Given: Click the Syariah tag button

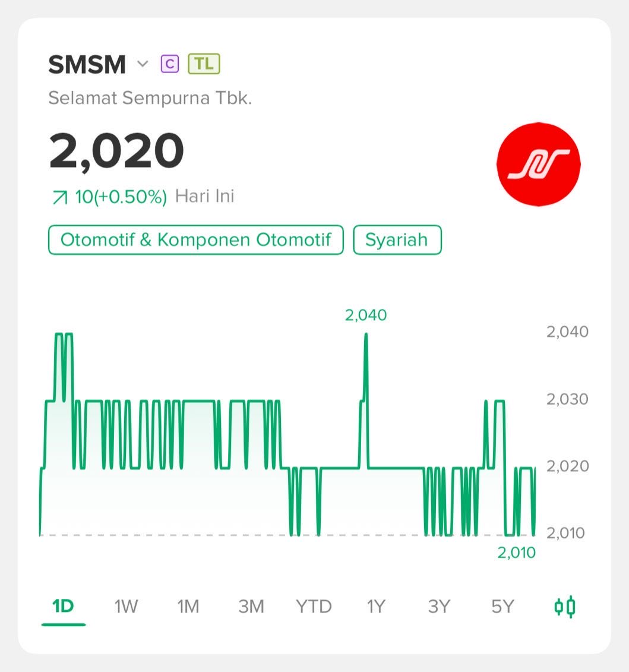Looking at the screenshot, I should [397, 240].
